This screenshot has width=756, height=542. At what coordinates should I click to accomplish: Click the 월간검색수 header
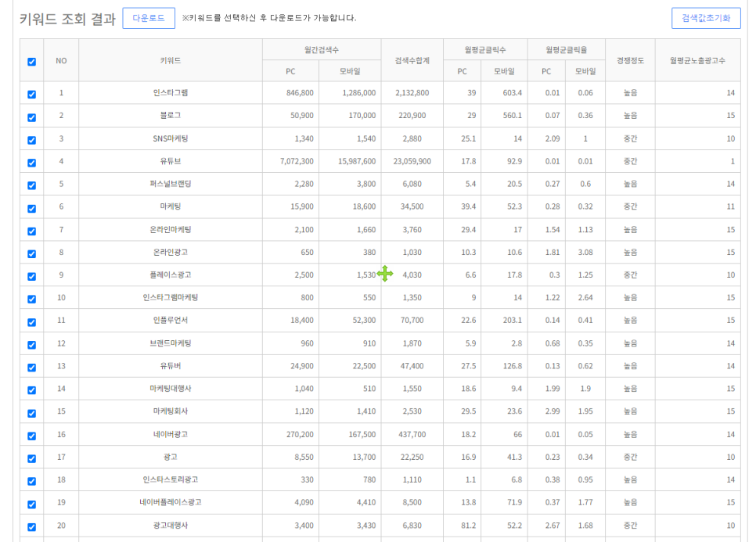322,49
